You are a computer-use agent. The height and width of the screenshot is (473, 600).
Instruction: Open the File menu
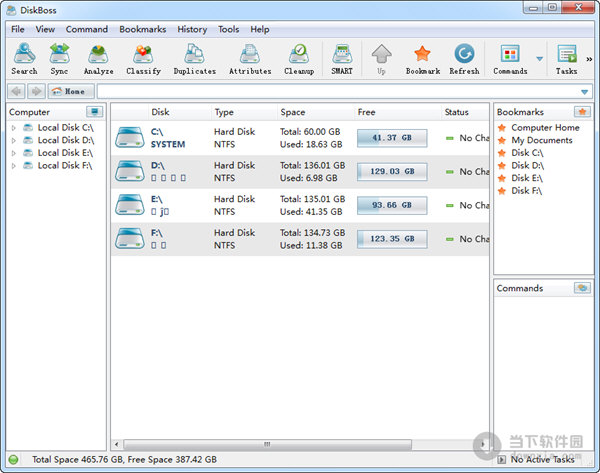point(18,29)
